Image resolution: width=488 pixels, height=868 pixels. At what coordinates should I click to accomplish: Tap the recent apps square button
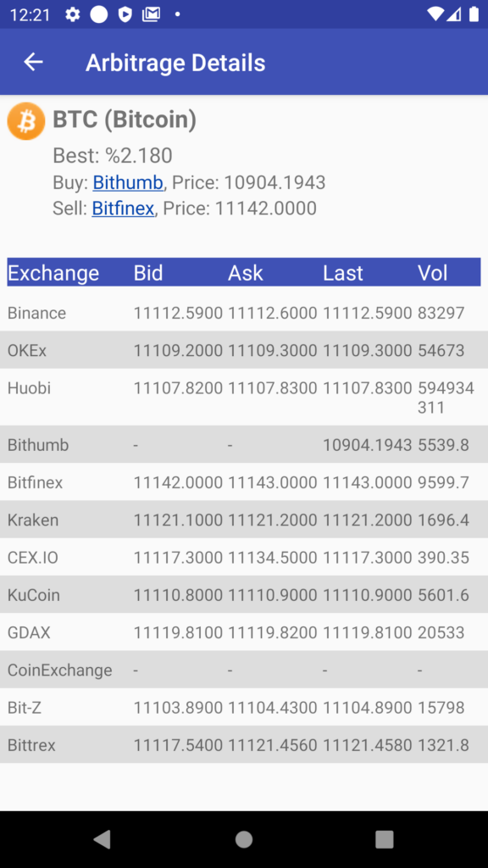click(x=385, y=839)
